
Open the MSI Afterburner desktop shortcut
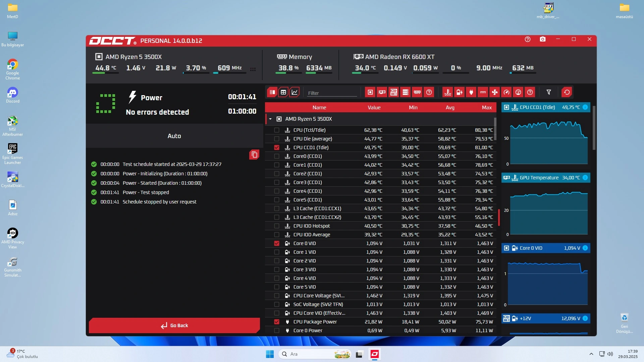click(x=12, y=126)
